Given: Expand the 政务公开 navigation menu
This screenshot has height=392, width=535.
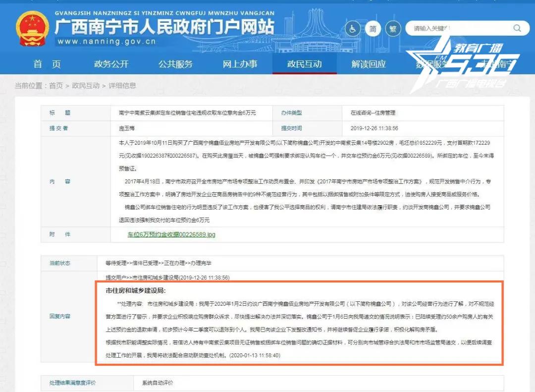Looking at the screenshot, I should click(110, 64).
